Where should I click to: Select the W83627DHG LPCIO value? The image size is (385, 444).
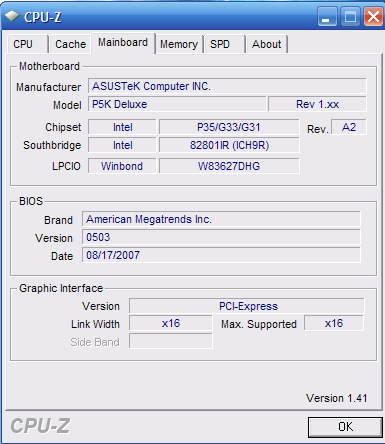coord(229,166)
